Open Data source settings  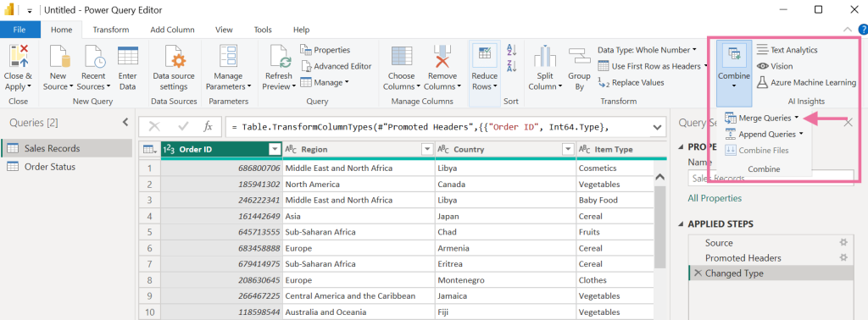coord(174,69)
